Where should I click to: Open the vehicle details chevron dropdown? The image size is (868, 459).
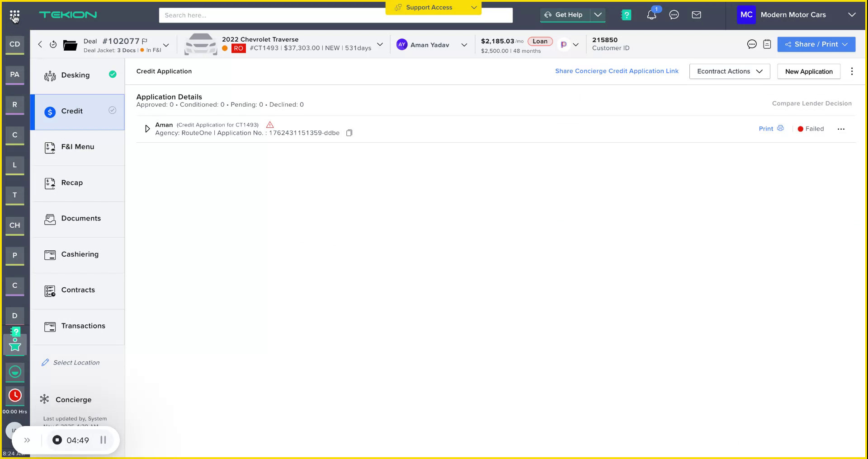[x=380, y=44]
